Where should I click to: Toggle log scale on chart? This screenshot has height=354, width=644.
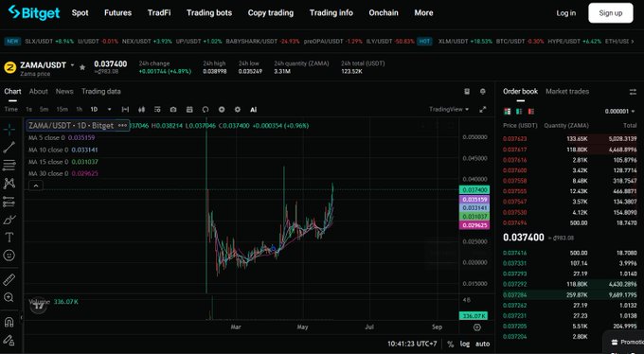click(464, 345)
